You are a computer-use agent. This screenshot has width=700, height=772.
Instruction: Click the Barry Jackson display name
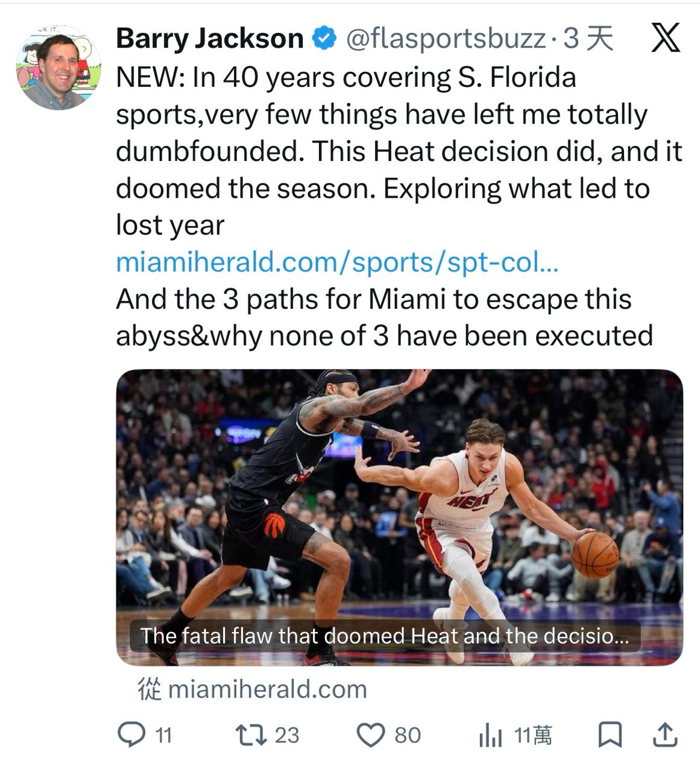pos(209,39)
